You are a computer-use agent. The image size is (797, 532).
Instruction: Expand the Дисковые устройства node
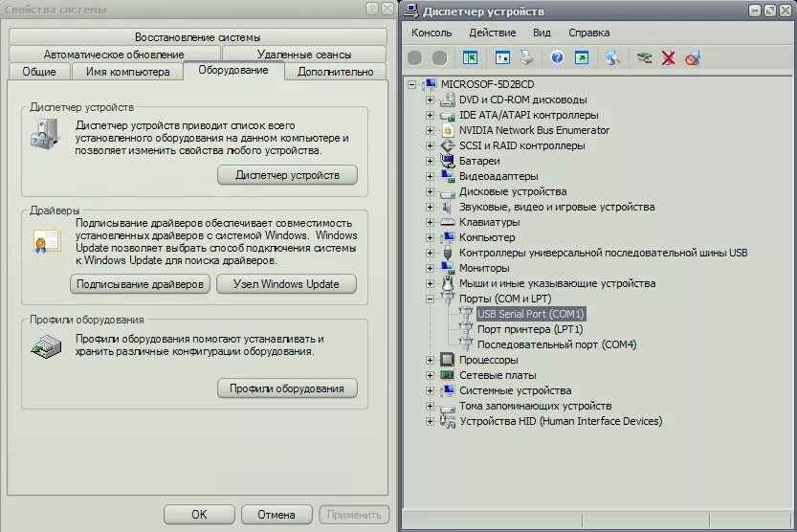tap(430, 192)
